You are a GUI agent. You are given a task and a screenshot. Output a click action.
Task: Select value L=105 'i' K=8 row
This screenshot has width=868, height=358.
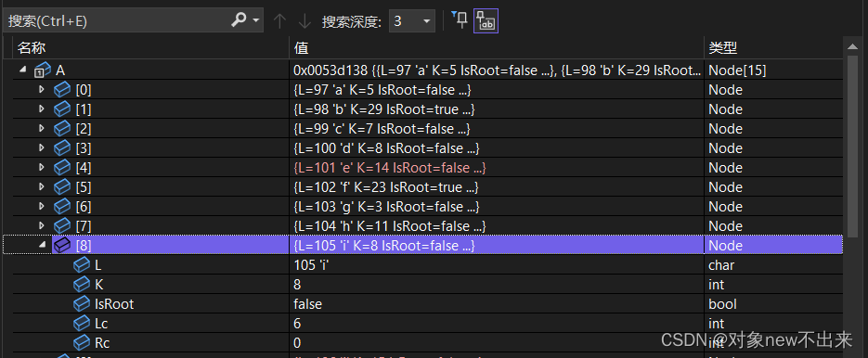(x=383, y=245)
